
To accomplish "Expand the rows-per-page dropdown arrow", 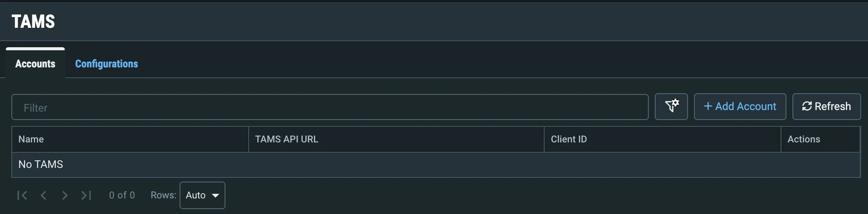I will [215, 195].
